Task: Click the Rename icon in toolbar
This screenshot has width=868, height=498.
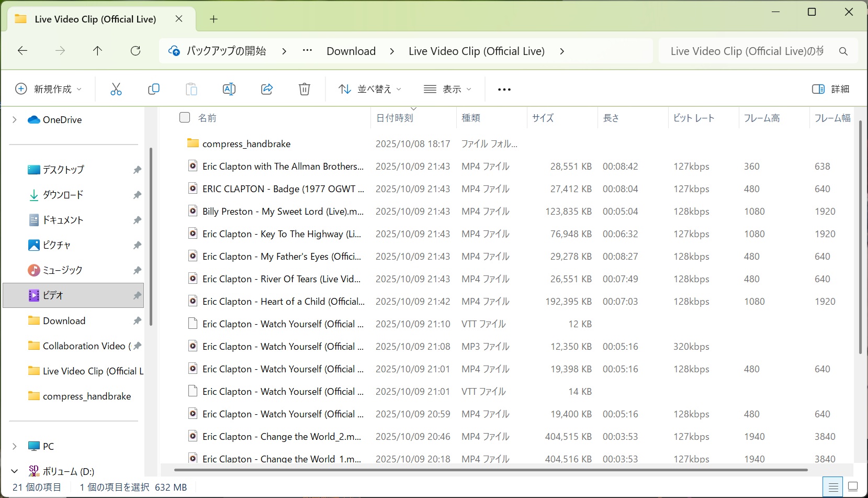Action: pos(229,89)
